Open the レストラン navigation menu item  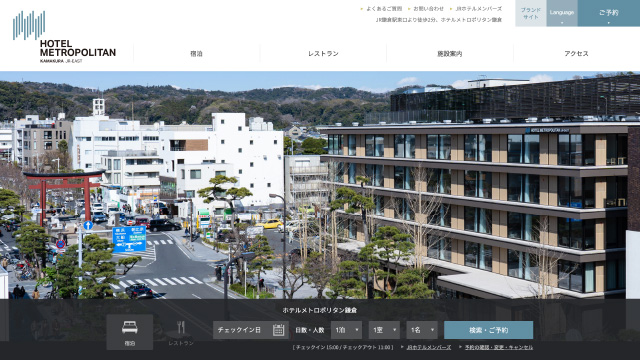point(323,53)
